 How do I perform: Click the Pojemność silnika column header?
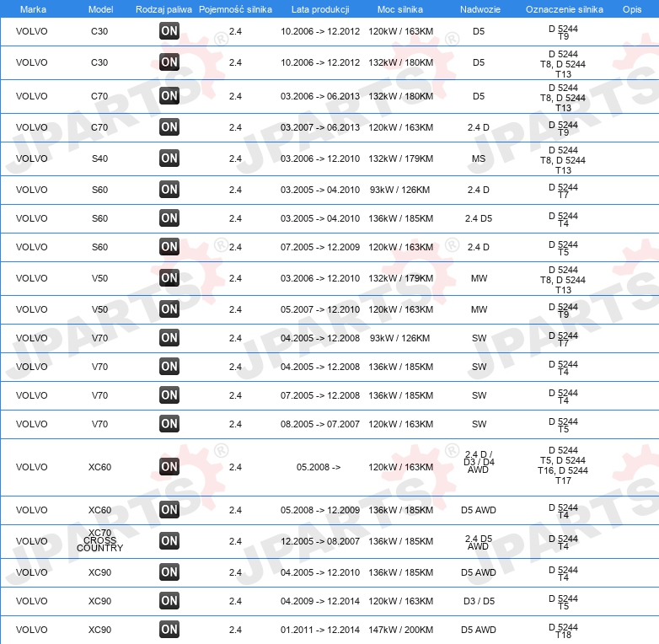[x=235, y=9]
